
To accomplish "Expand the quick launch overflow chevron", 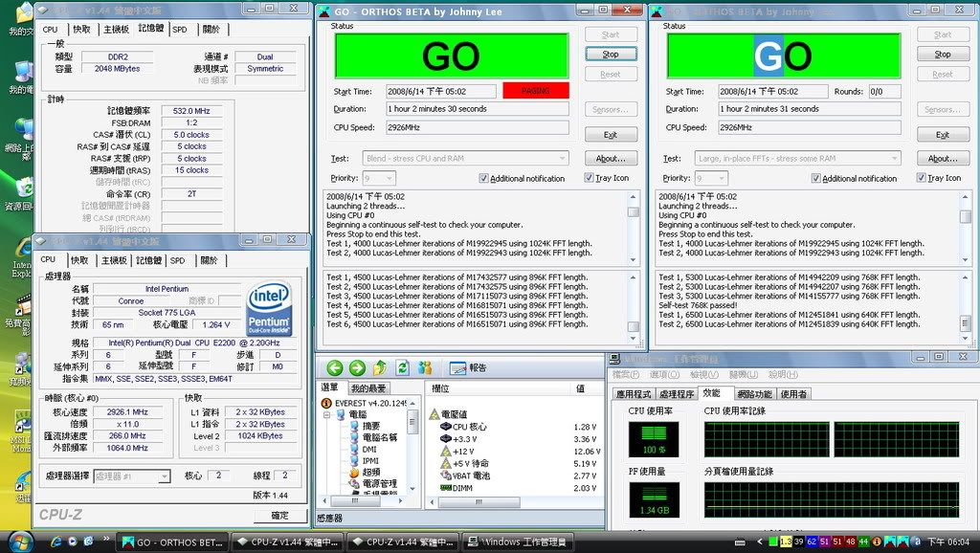I will tap(106, 538).
